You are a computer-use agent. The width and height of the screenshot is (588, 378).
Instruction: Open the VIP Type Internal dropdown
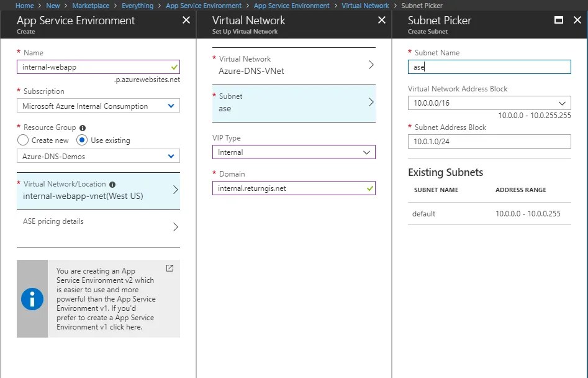point(294,152)
